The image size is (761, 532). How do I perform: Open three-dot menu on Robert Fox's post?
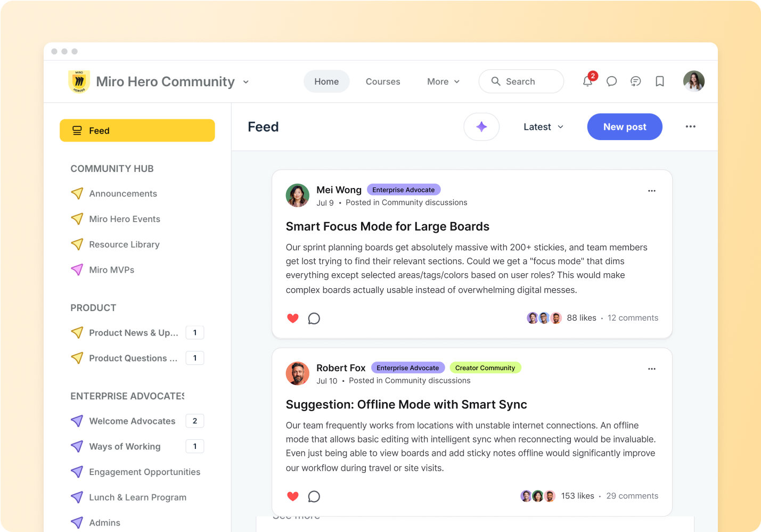tap(651, 369)
